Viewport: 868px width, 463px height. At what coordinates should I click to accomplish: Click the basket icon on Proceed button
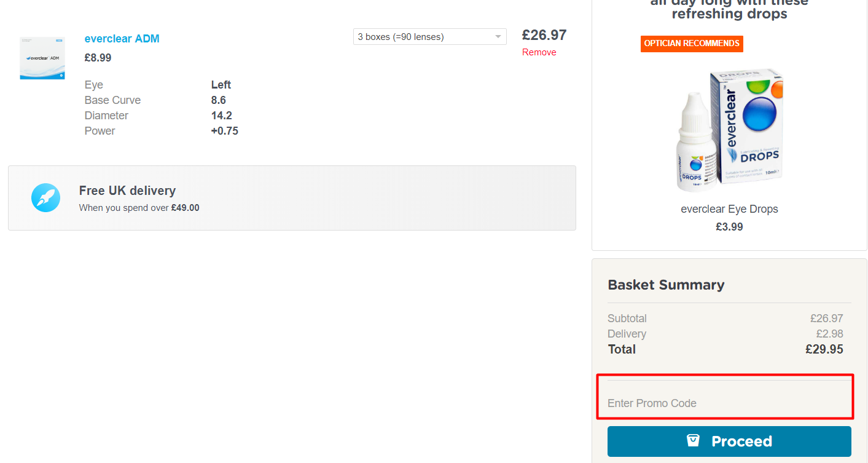(x=693, y=441)
